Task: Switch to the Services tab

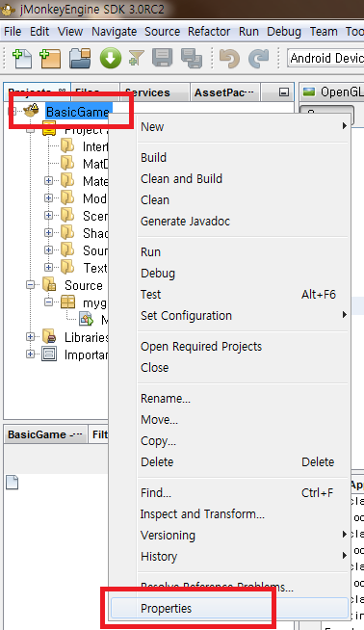Action: coord(147,92)
